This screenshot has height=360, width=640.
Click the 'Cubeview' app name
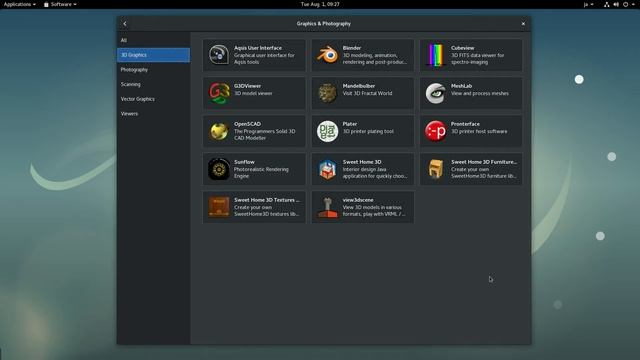point(462,48)
